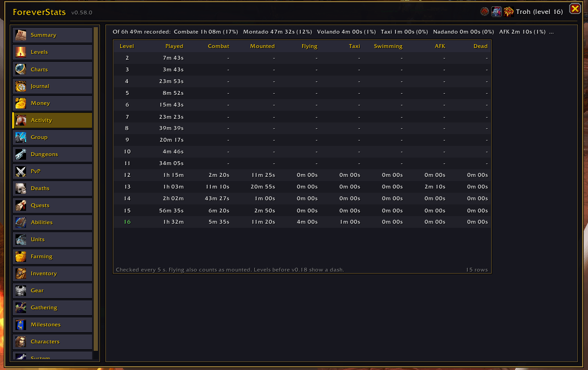Switch to the Journal tab
This screenshot has width=588, height=370.
click(52, 86)
